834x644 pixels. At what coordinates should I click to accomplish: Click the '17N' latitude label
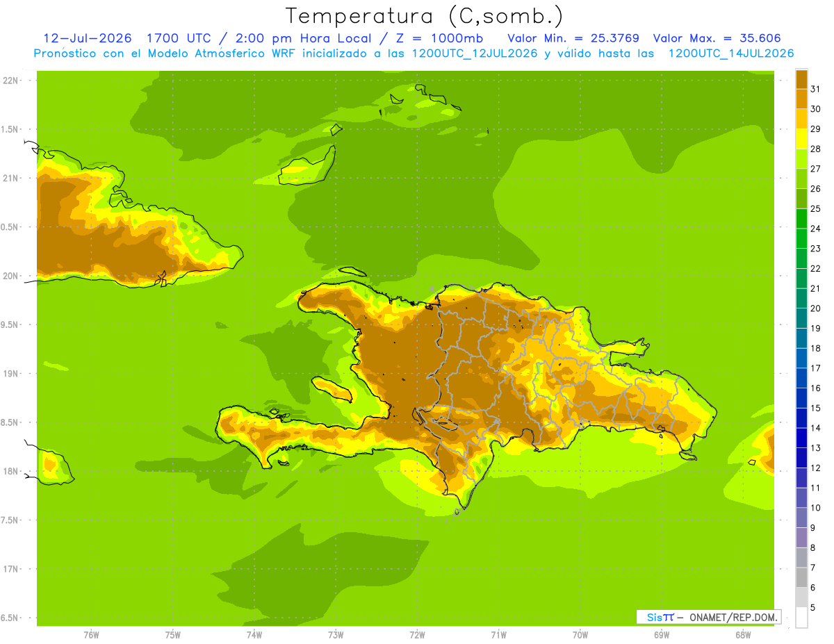[10, 569]
